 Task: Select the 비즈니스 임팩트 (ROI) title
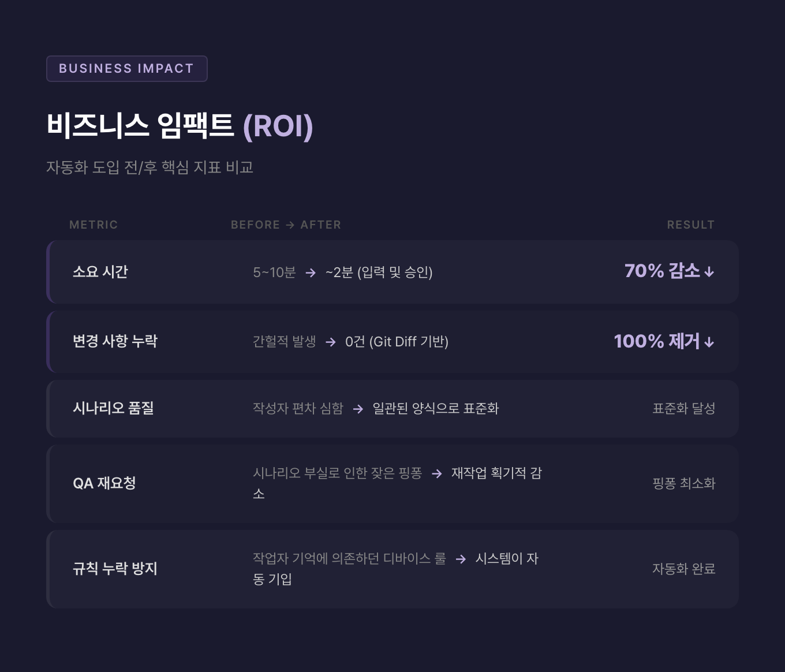pyautogui.click(x=180, y=126)
